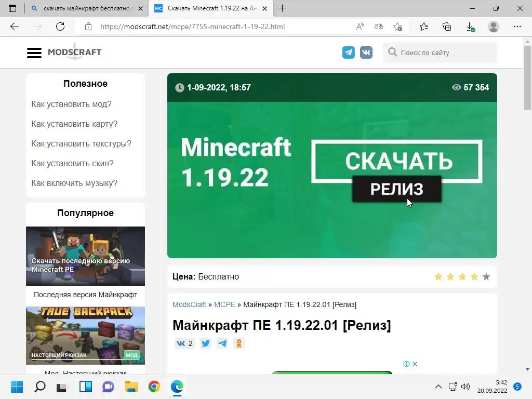Viewport: 532px width, 399px height.
Task: Open File Explorer from taskbar
Action: click(131, 387)
